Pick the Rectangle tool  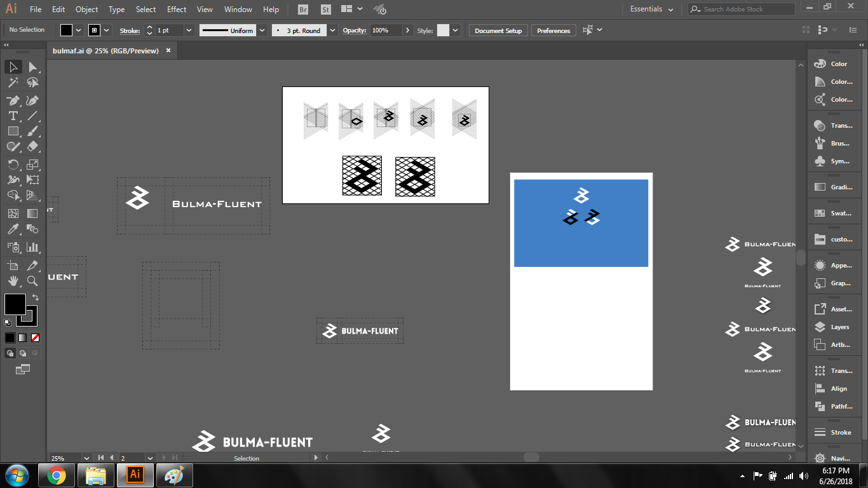pyautogui.click(x=13, y=131)
